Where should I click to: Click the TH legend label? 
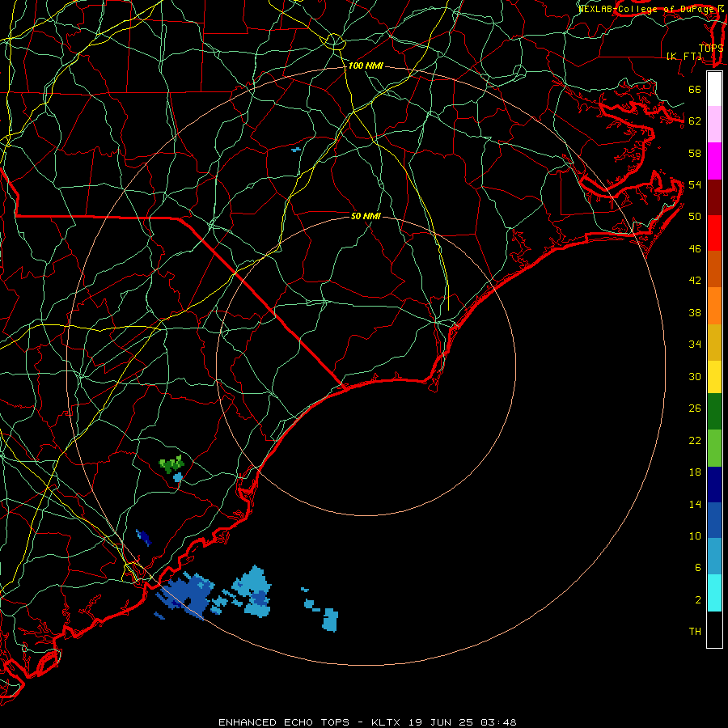click(x=695, y=631)
